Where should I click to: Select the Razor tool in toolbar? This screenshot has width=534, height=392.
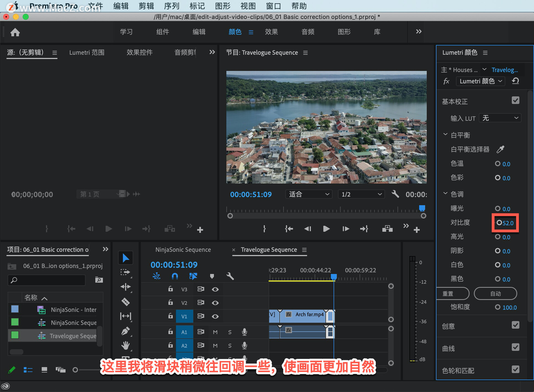coord(126,302)
